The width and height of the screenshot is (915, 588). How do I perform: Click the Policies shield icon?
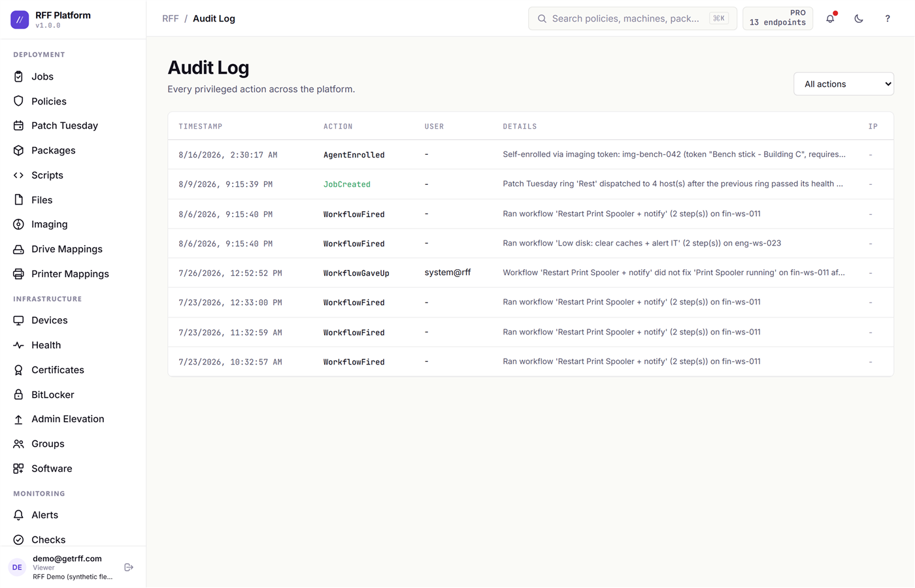click(18, 101)
